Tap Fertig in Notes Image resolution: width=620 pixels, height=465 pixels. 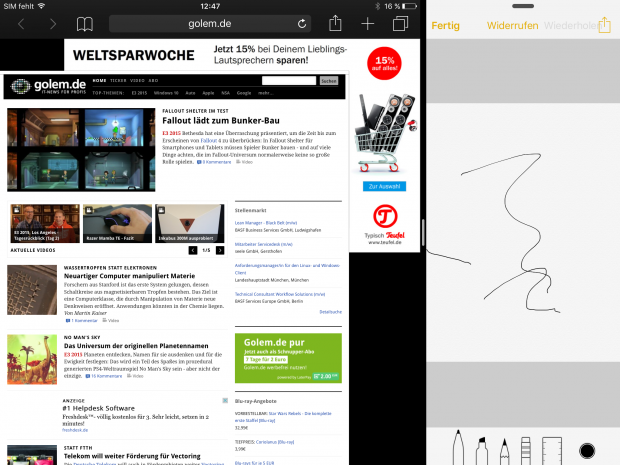(x=445, y=26)
